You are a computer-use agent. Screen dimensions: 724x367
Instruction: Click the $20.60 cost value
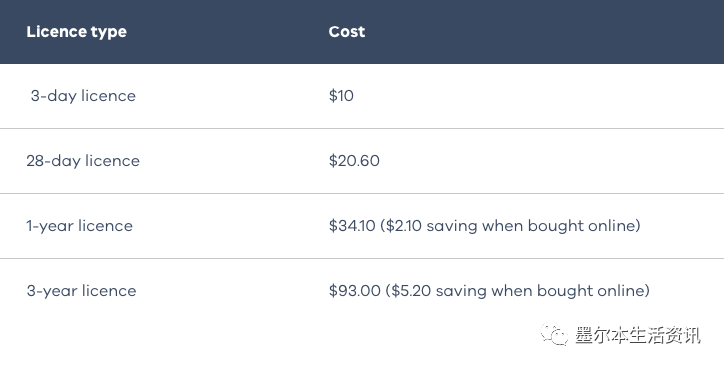(x=354, y=161)
